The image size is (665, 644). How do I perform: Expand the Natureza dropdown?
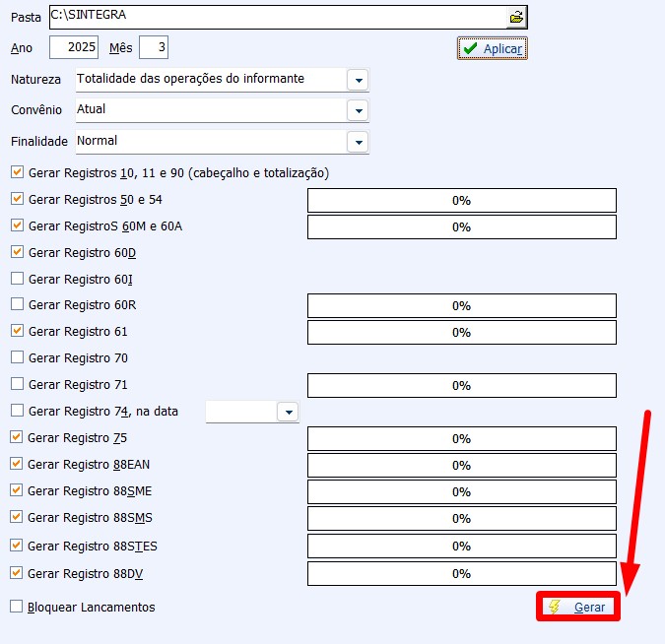tap(358, 80)
